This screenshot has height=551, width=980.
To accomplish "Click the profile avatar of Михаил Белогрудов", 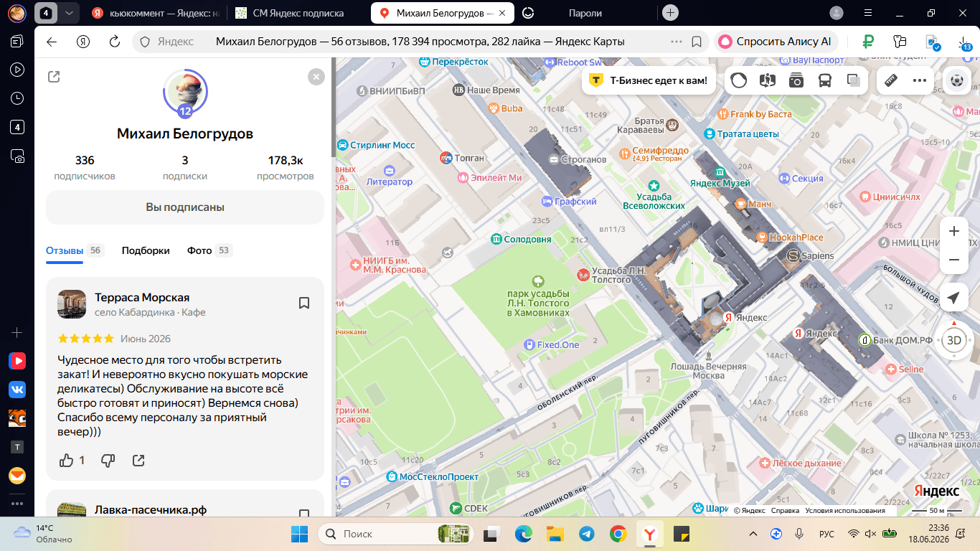I will [185, 92].
